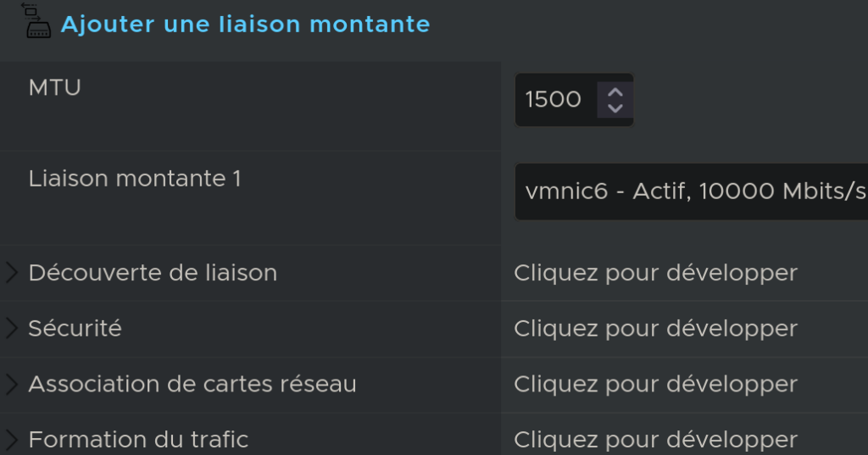868x455 pixels.
Task: Click 'Cliquez pour développer' for Formation du trafic
Action: point(655,440)
